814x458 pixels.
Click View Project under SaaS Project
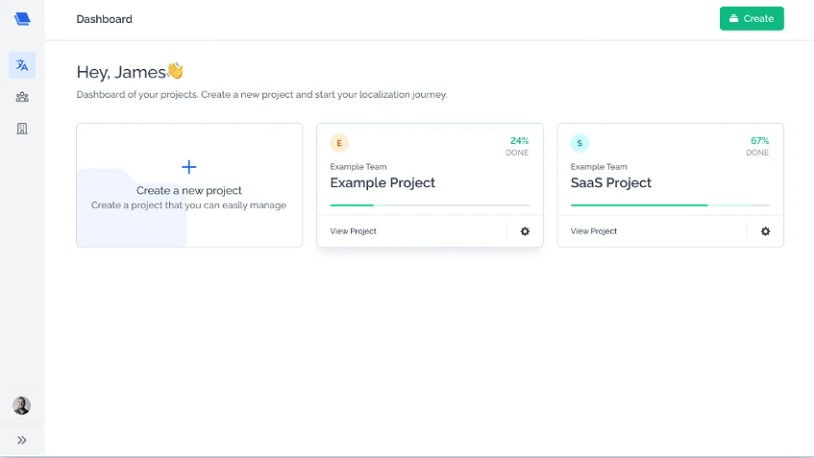tap(593, 231)
